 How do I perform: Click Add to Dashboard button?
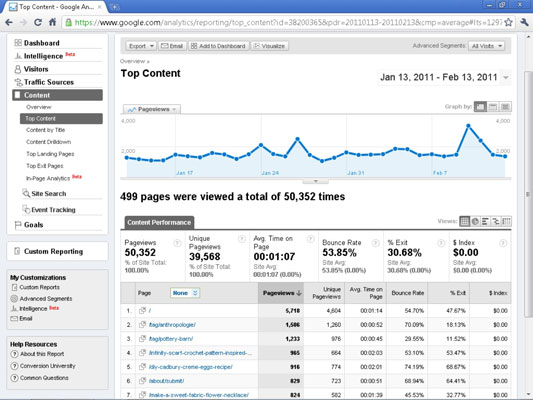(219, 46)
